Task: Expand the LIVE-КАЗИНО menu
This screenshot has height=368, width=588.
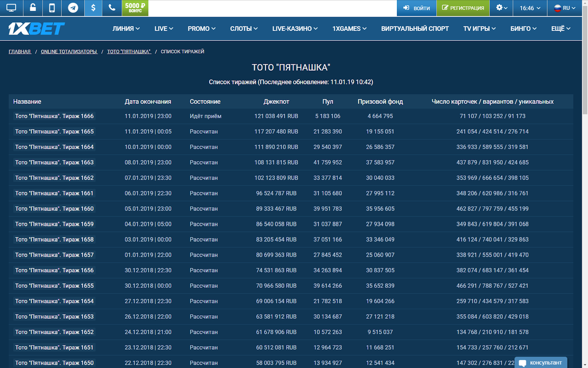Action: [295, 28]
